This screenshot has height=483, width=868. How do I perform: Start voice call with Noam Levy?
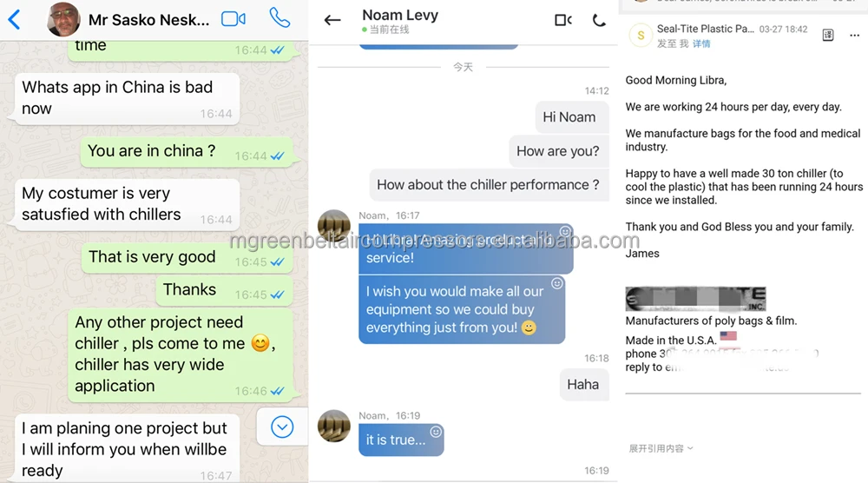point(599,21)
